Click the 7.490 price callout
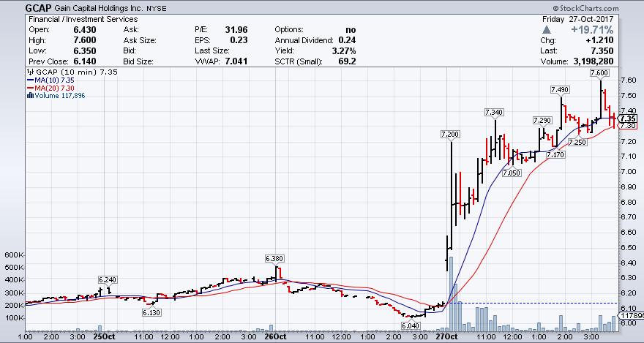The height and width of the screenshot is (343, 644). coord(559,90)
